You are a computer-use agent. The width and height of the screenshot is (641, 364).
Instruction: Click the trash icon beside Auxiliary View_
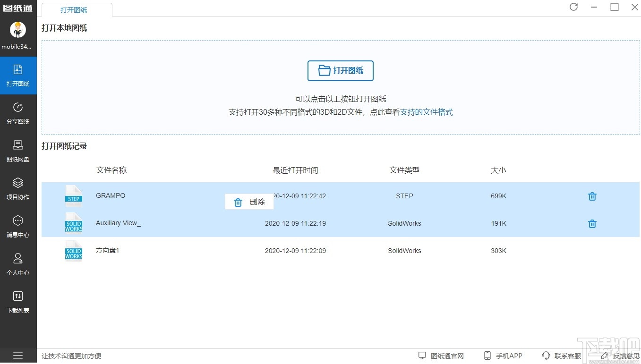click(592, 223)
